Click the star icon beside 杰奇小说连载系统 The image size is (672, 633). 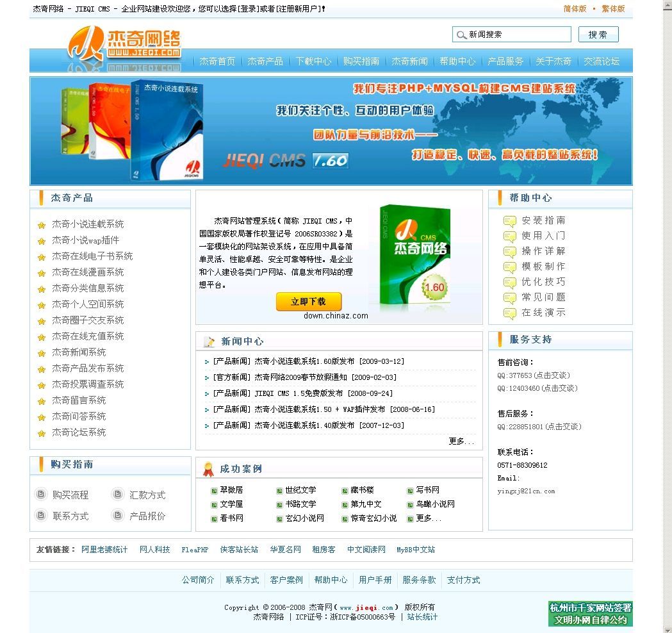[42, 225]
